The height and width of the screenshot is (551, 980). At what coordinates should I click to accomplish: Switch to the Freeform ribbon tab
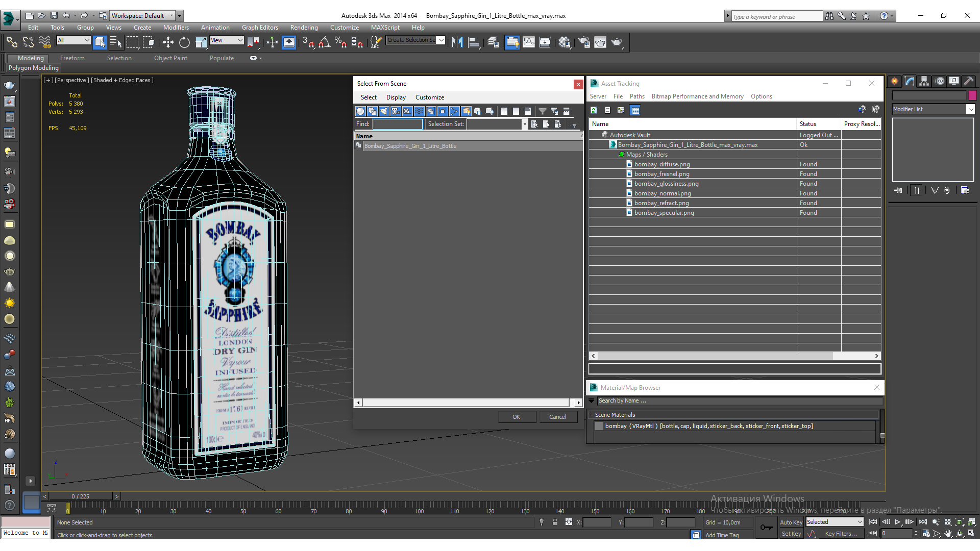tap(72, 58)
